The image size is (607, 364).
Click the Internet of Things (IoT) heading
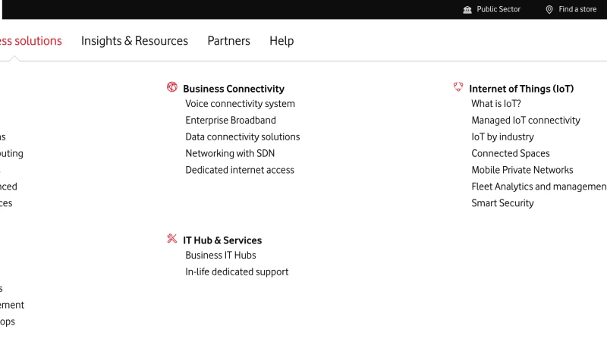521,89
